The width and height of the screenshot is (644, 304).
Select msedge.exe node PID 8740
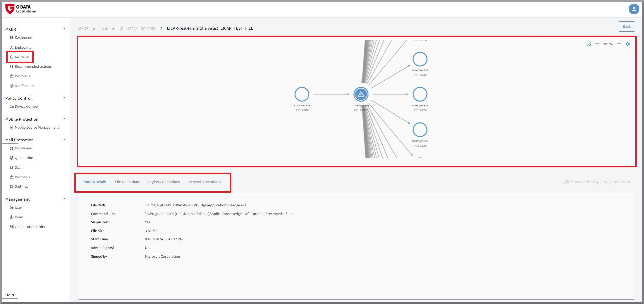[x=420, y=59]
